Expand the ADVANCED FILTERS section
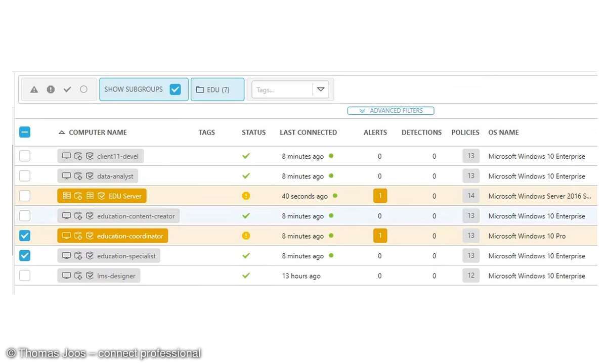 pyautogui.click(x=391, y=110)
